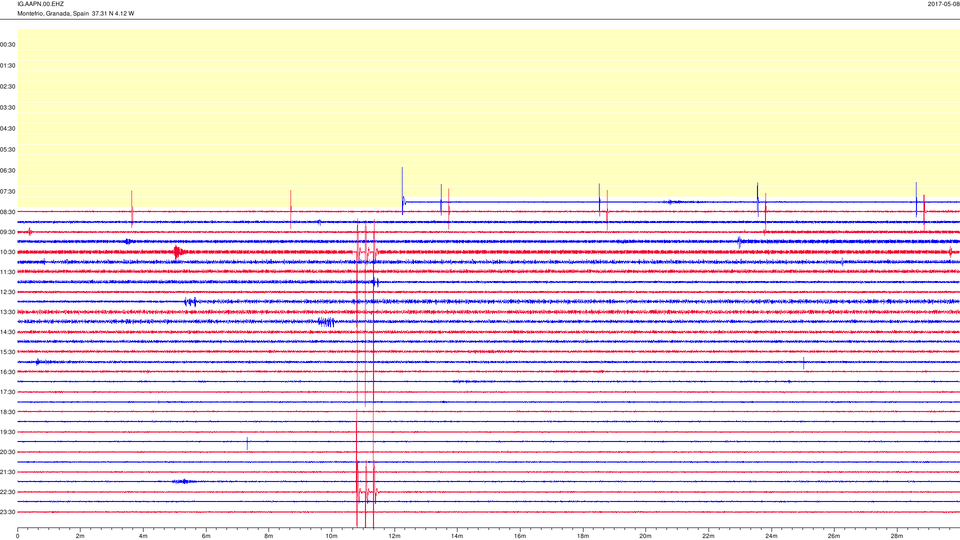960x540 pixels.
Task: Click the 26m axis label
Action: 834,536
